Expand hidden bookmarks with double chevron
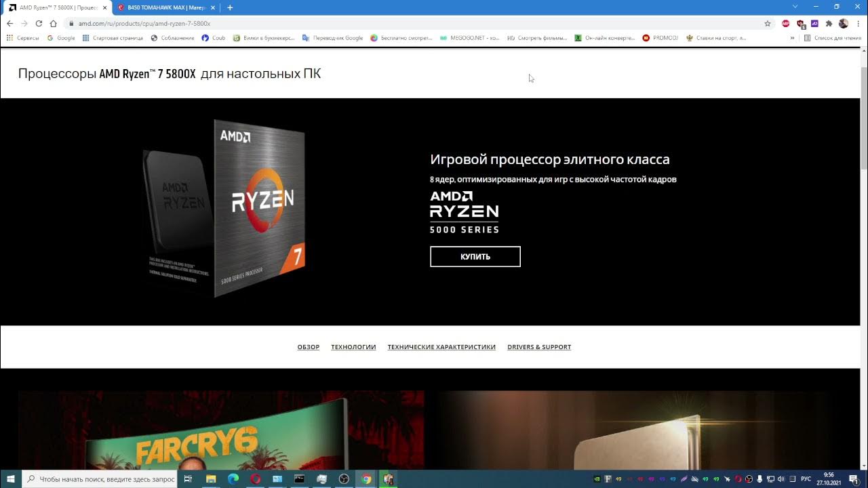 792,38
